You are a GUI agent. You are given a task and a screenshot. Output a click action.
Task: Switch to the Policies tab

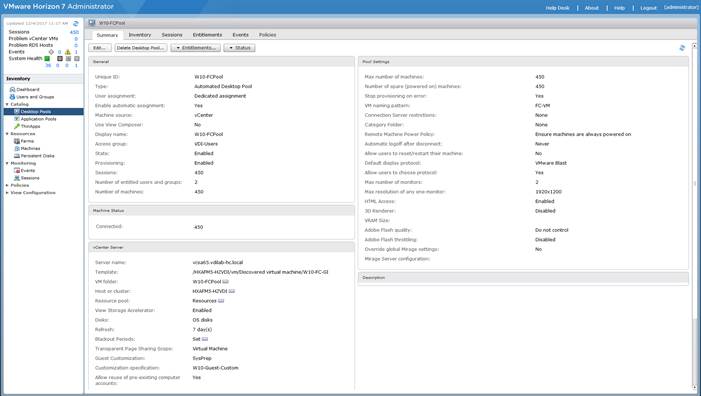pyautogui.click(x=267, y=35)
